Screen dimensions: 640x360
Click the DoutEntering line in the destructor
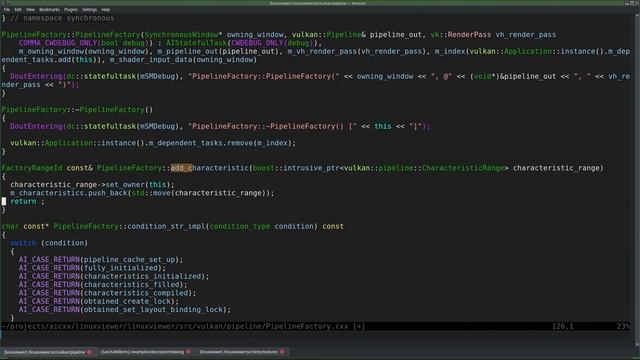click(x=220, y=126)
